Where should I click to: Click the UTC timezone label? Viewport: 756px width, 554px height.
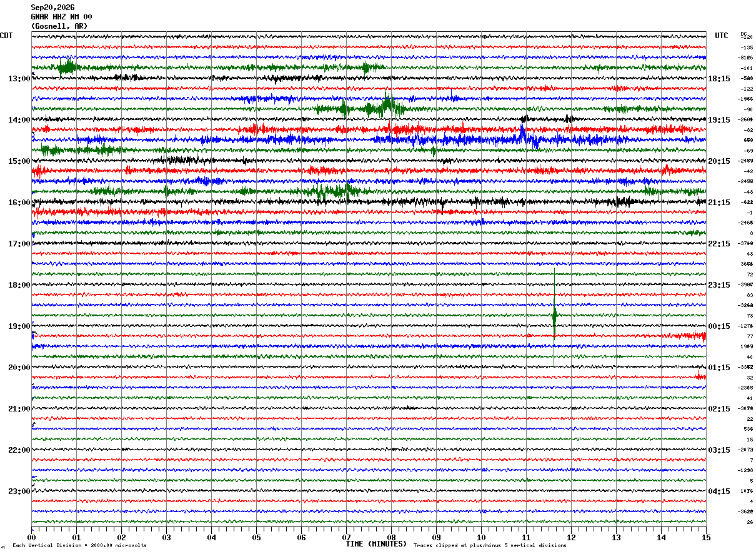(x=722, y=36)
